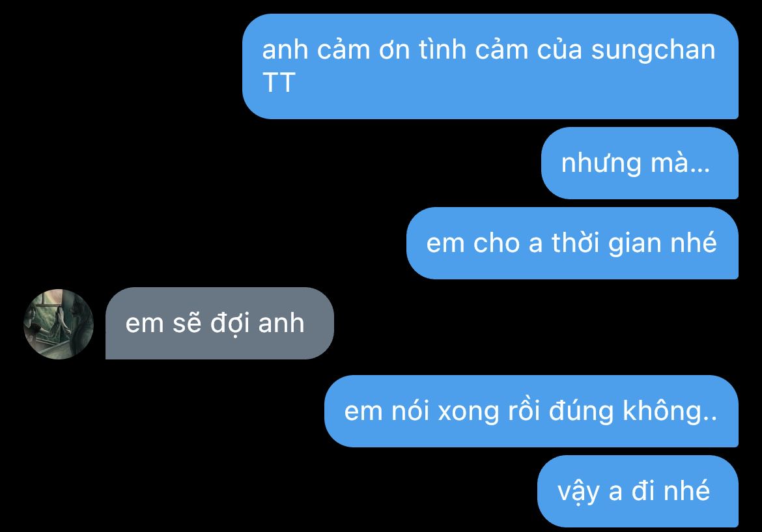Select the "em nói xong rồi đúng không.." message
Screen dimensions: 762x532
pyautogui.click(x=531, y=411)
